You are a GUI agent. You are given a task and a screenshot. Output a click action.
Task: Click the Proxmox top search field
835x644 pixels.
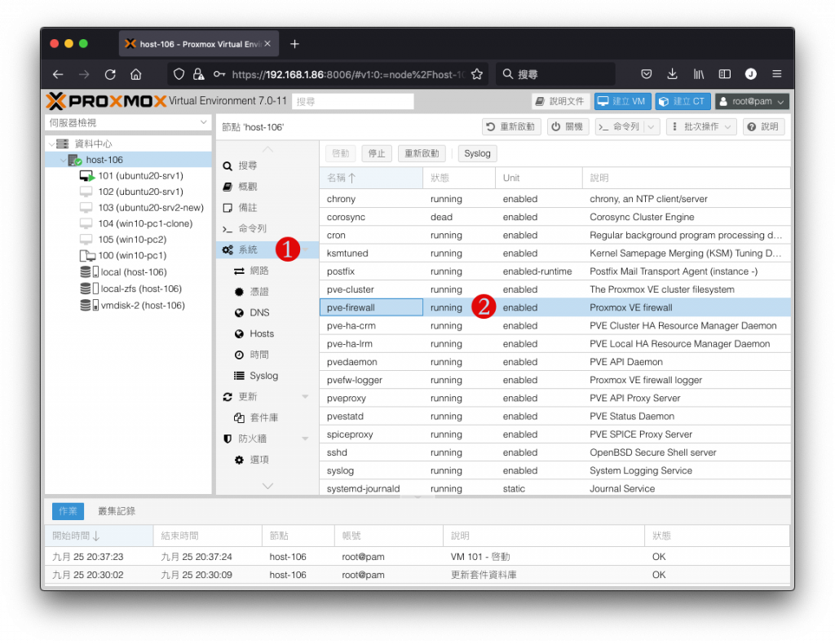click(x=352, y=101)
